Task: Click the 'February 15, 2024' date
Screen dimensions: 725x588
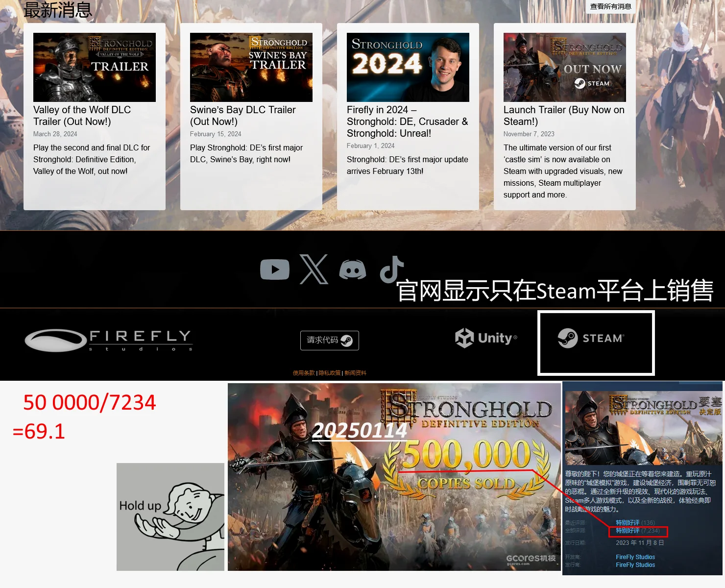Action: (x=216, y=134)
